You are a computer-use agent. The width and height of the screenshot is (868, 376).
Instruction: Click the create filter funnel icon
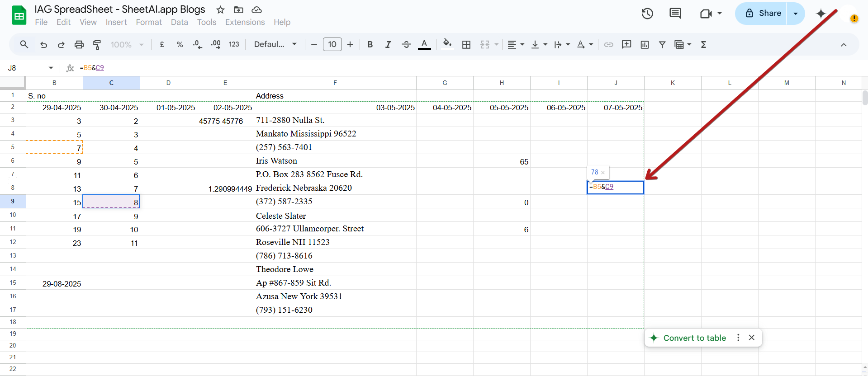(662, 44)
